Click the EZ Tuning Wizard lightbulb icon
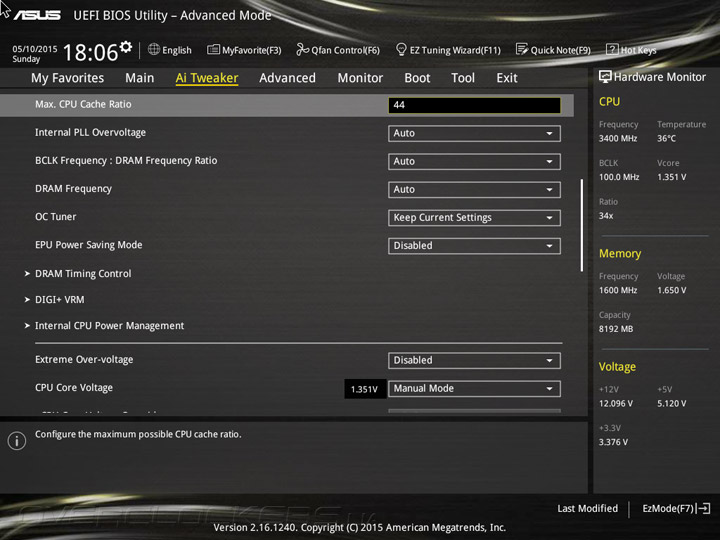 (x=401, y=49)
